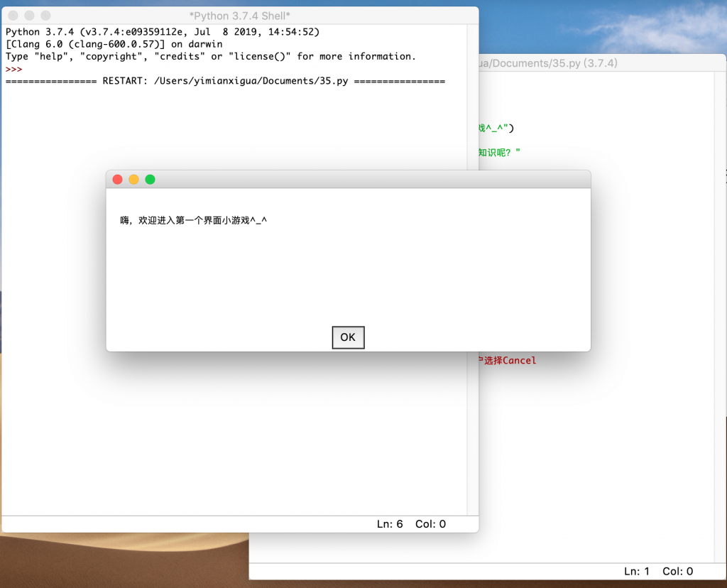Image resolution: width=727 pixels, height=588 pixels.
Task: Click the shell's Ln: 6 status indicator
Action: point(390,524)
